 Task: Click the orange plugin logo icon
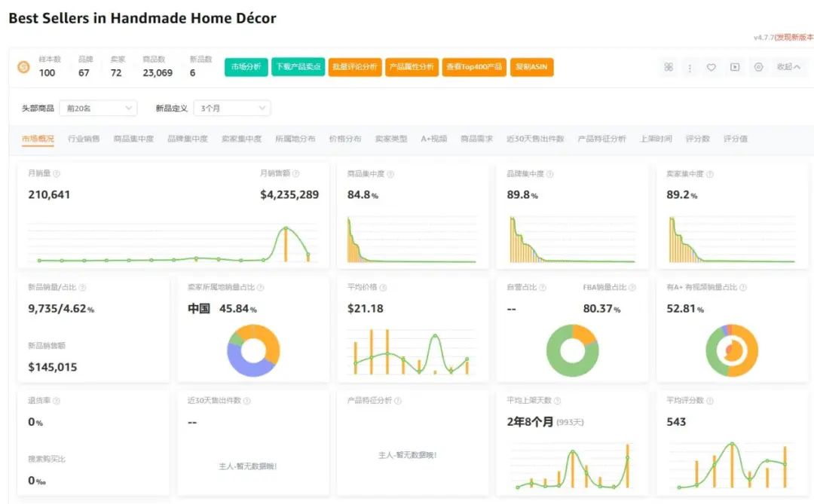point(23,67)
